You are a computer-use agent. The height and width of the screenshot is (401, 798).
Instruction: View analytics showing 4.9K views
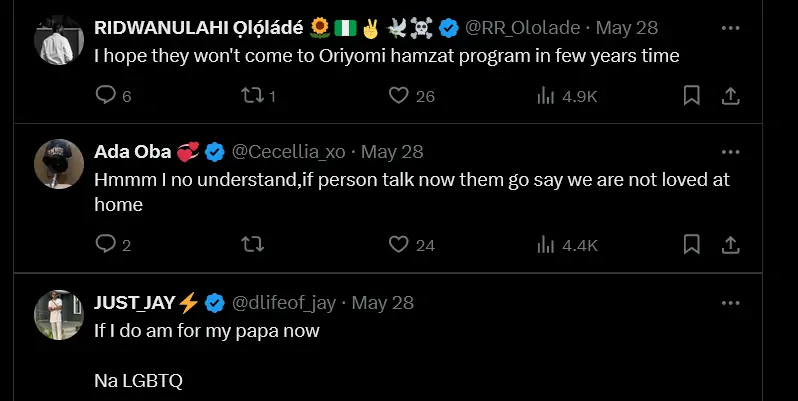click(546, 96)
